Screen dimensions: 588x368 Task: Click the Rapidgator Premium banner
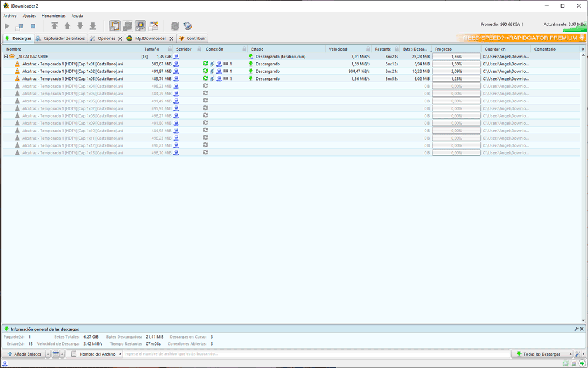(521, 38)
